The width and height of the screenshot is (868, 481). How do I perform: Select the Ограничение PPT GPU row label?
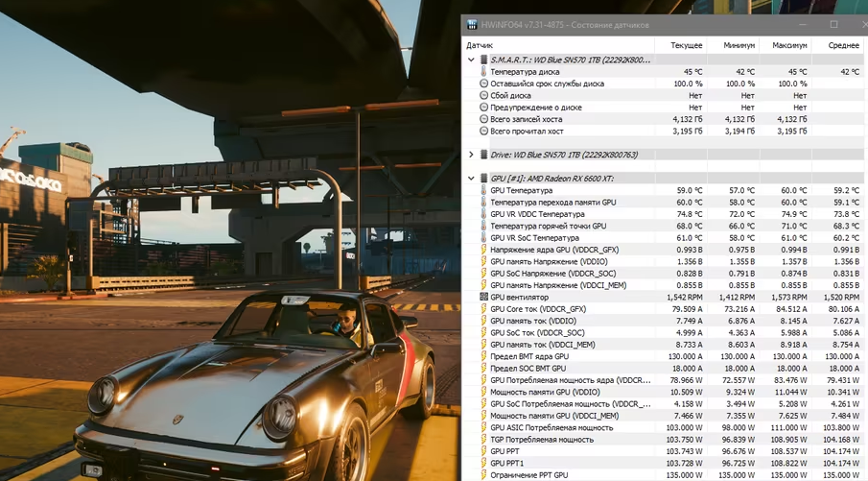528,475
